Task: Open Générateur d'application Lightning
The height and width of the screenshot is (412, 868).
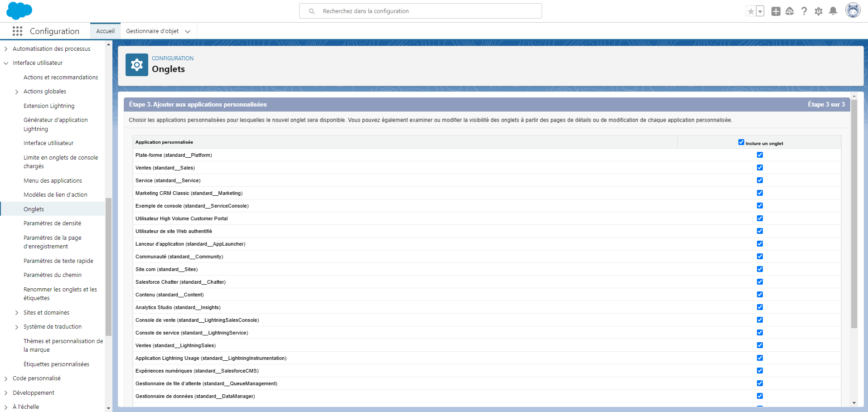Action: tap(56, 125)
